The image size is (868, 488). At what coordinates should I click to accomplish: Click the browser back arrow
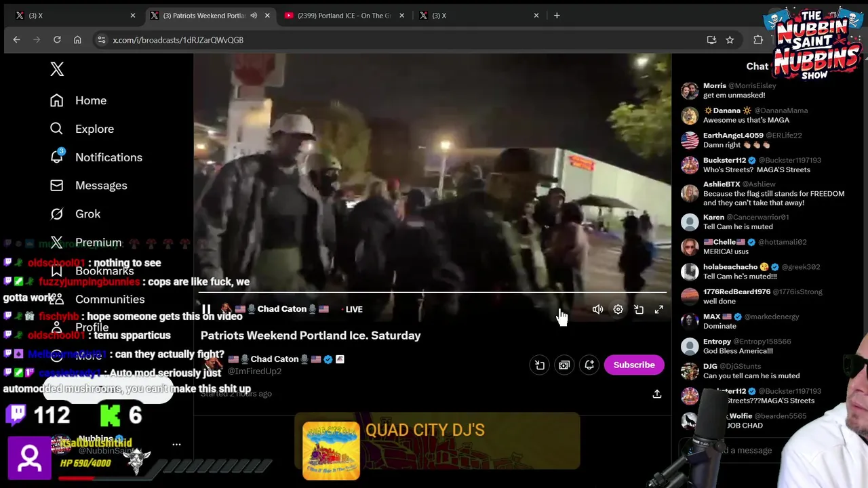coord(16,40)
